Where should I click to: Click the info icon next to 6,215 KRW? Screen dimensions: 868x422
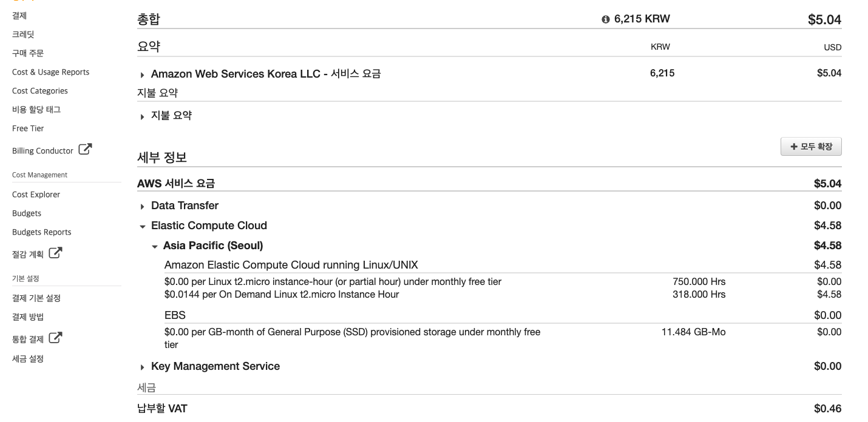[x=605, y=19]
